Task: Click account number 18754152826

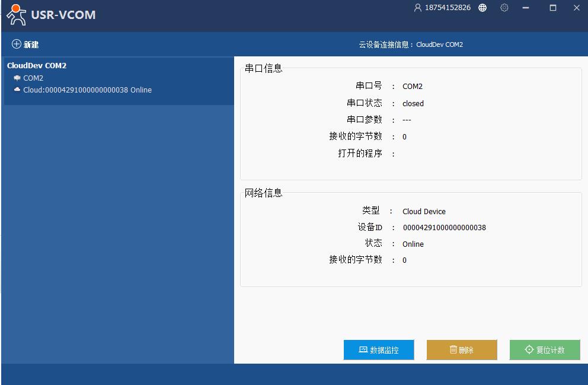Action: click(448, 8)
